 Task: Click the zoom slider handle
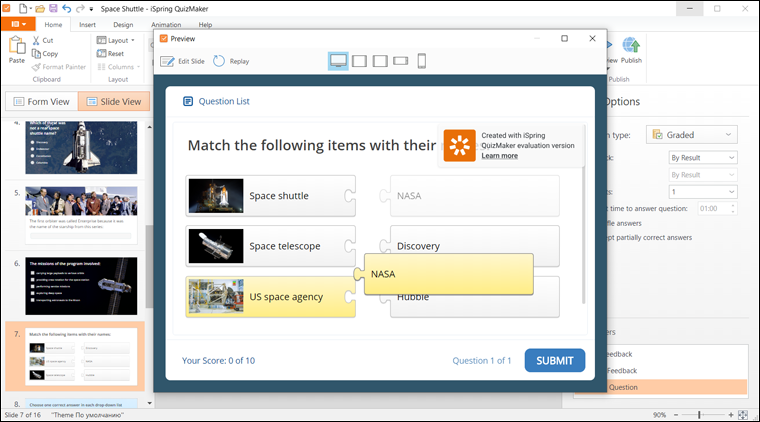click(699, 415)
